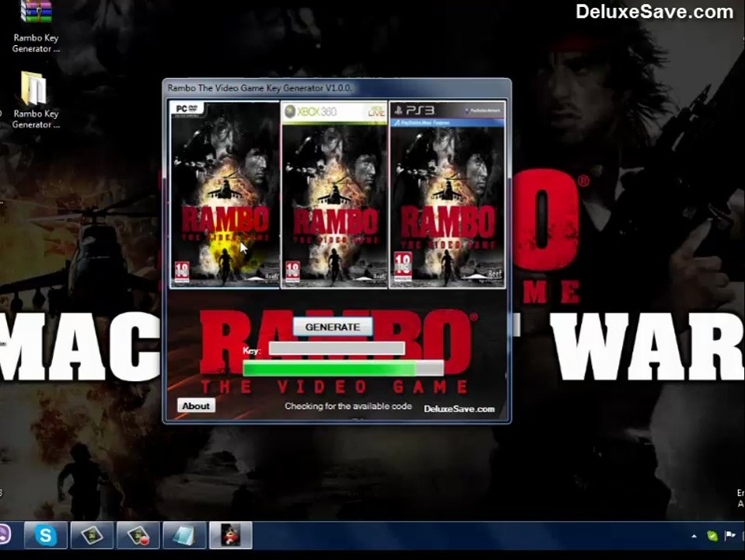Click the GENERATE button
Image resolution: width=745 pixels, height=560 pixels.
click(333, 327)
